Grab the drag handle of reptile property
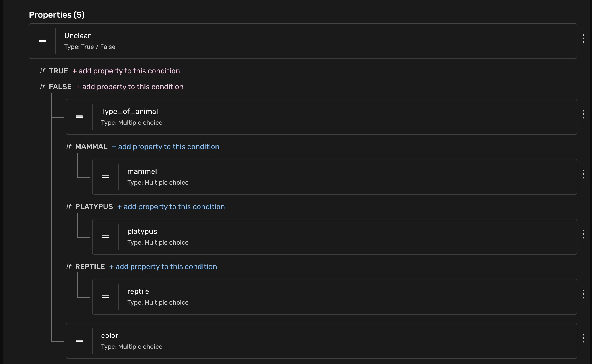 [x=106, y=297]
